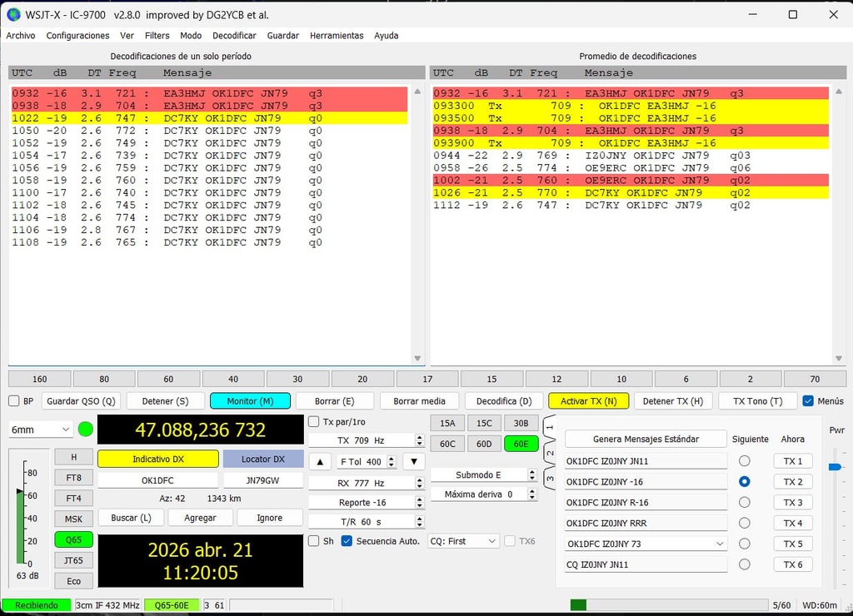
Task: Select the 70 band button
Action: click(815, 379)
